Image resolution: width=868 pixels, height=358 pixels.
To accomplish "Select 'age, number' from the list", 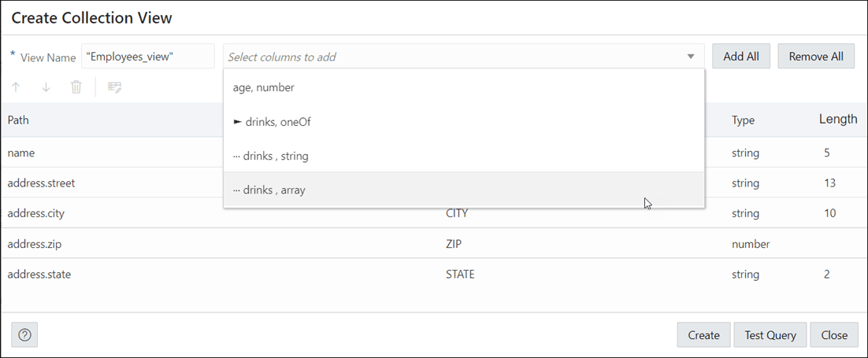I will (x=264, y=88).
